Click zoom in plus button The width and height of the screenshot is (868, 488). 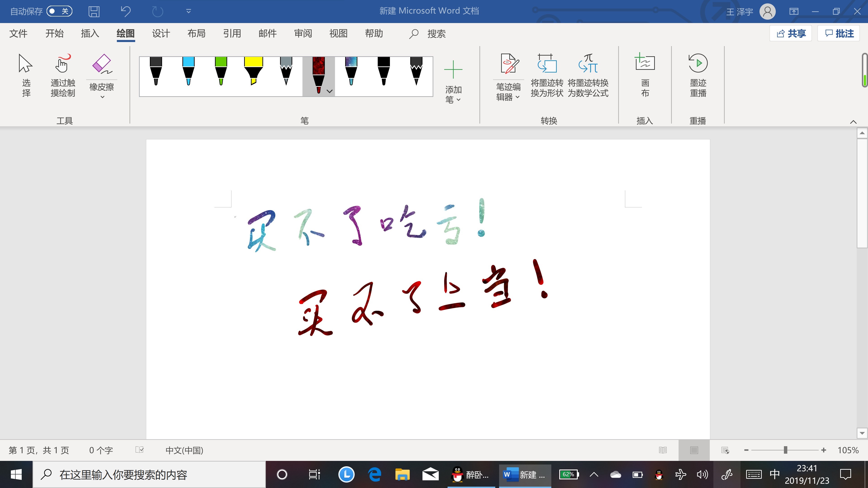pos(823,450)
